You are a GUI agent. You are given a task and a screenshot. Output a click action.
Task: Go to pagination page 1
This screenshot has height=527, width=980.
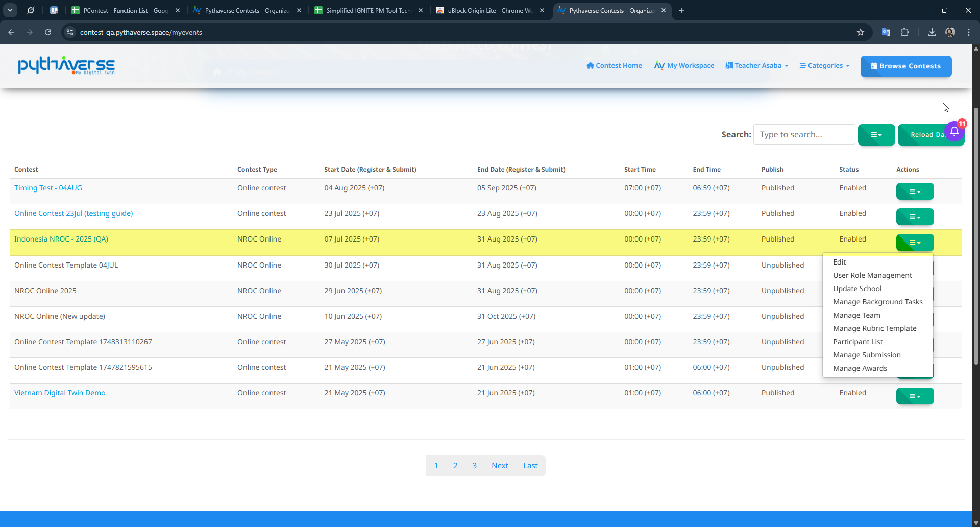(x=436, y=466)
